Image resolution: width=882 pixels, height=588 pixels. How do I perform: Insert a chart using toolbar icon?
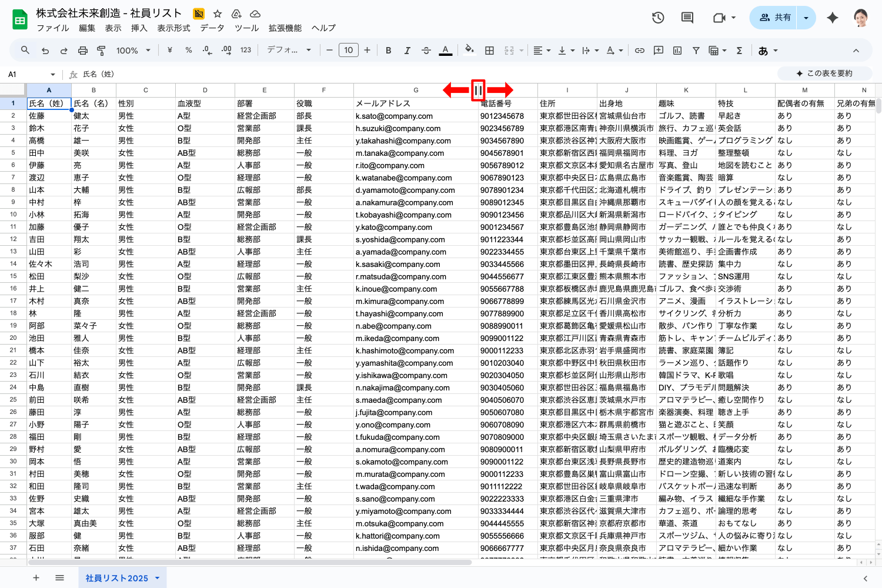pyautogui.click(x=677, y=51)
